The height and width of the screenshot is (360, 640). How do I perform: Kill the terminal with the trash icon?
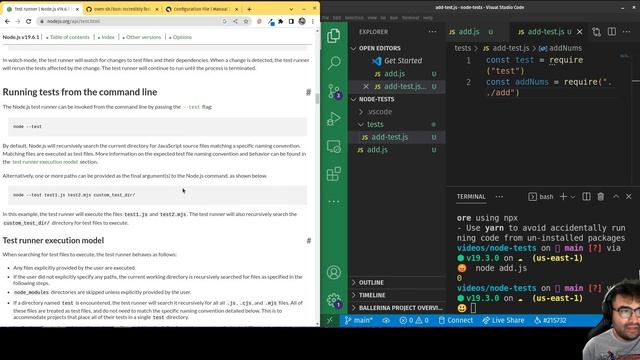(600, 196)
